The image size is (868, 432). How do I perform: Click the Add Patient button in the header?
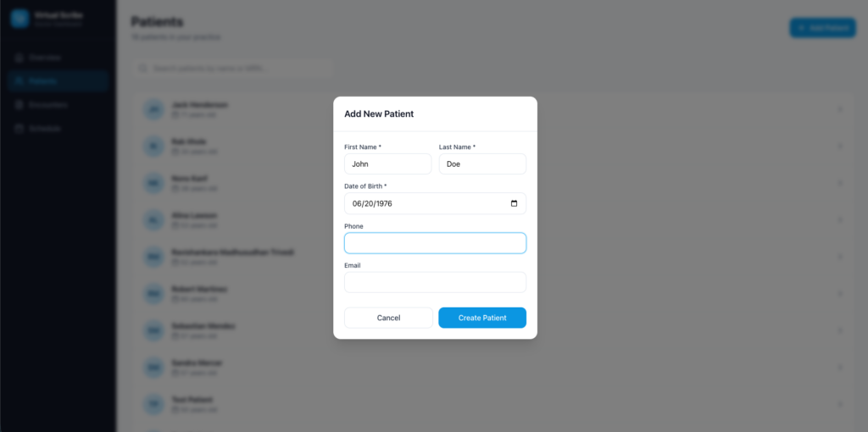pyautogui.click(x=821, y=28)
